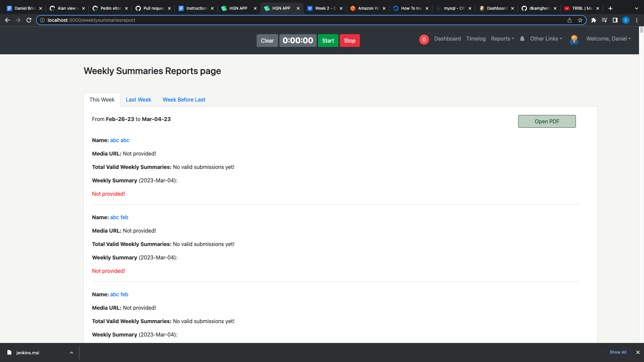The height and width of the screenshot is (362, 644).
Task: Click the user profile avatar image
Action: coord(574,40)
